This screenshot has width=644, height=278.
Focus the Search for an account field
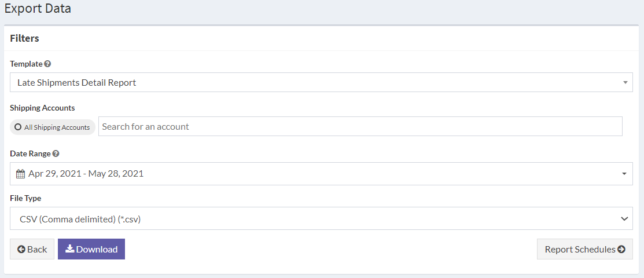(360, 126)
